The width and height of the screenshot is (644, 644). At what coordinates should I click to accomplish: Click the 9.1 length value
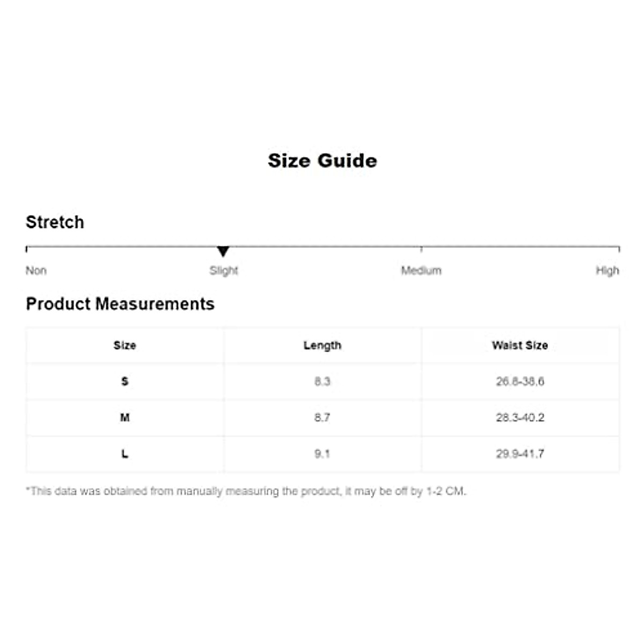[x=322, y=454]
